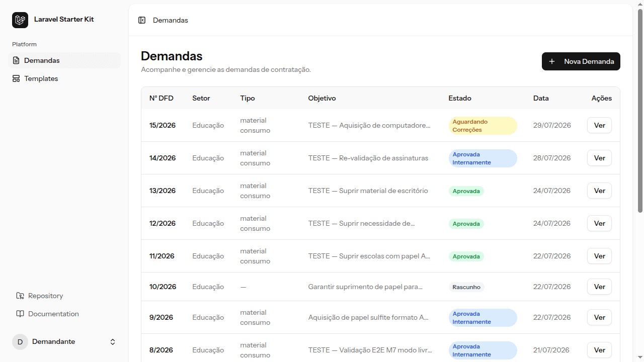Click Ver for demand 11/2026
Image resolution: width=644 pixels, height=362 pixels.
599,256
